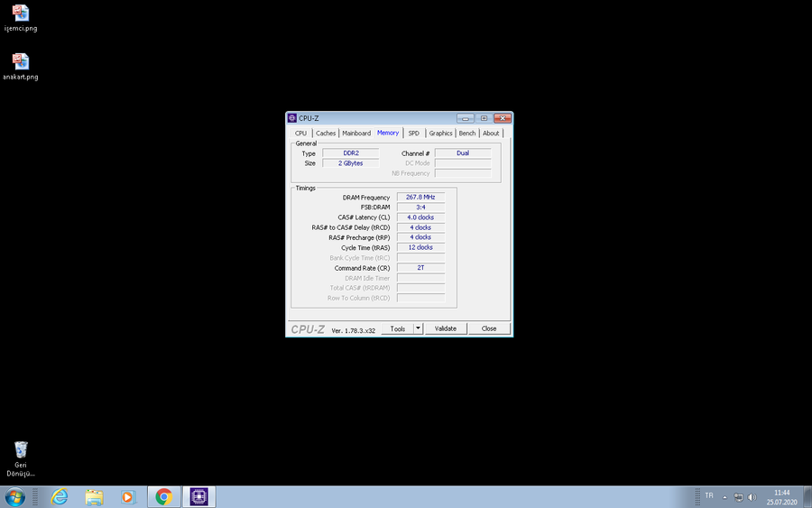Open the Windows Start menu orb

[15, 497]
